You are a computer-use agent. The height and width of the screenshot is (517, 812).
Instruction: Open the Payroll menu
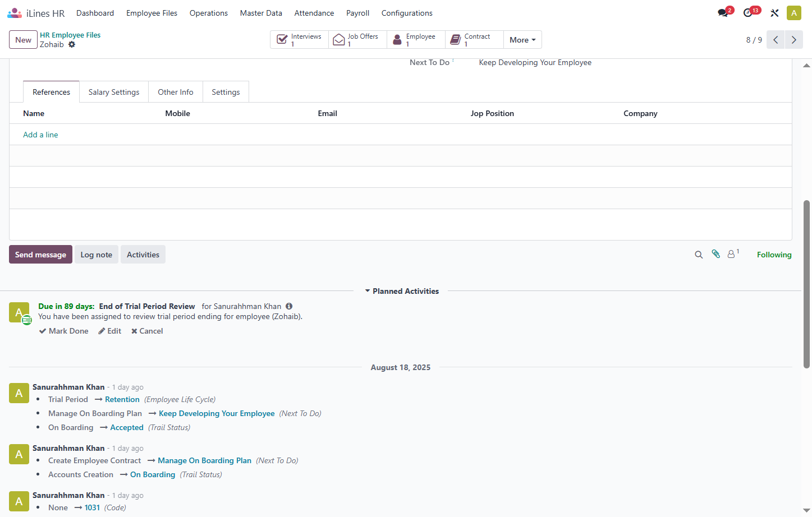(357, 13)
